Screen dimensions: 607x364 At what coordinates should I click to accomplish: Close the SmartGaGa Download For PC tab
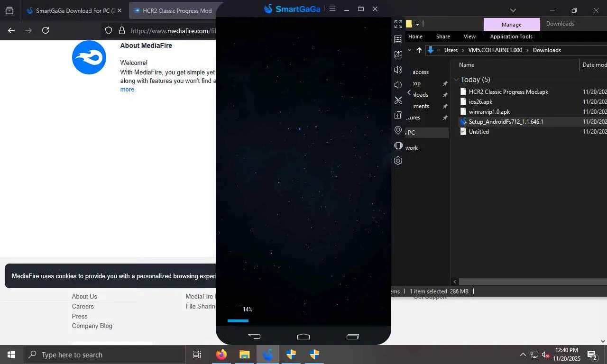[119, 10]
